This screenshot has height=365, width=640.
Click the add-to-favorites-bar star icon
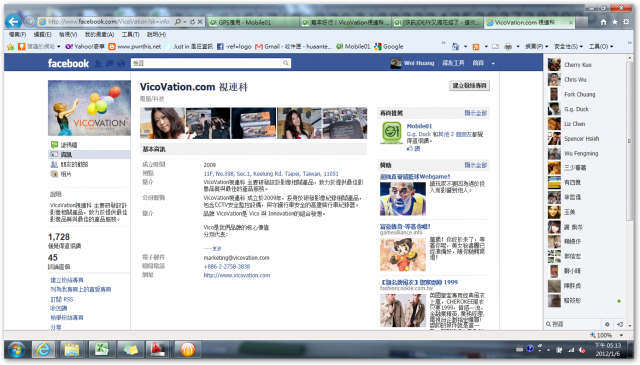[x=11, y=47]
